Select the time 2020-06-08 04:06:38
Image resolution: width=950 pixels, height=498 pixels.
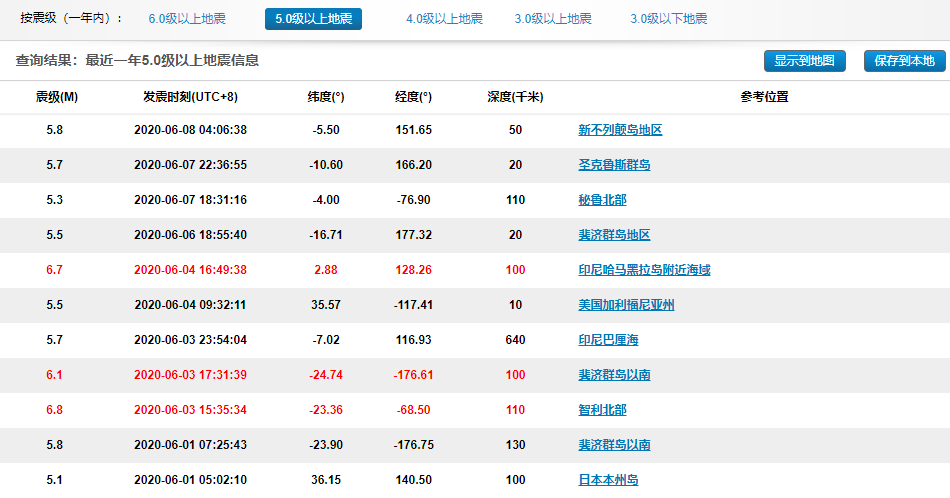coord(190,130)
